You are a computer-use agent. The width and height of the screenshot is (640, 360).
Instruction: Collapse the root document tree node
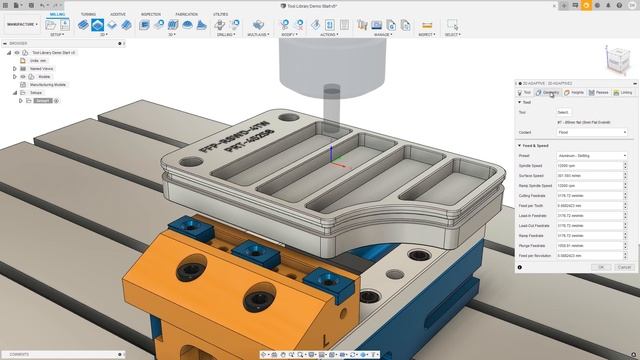click(9, 53)
